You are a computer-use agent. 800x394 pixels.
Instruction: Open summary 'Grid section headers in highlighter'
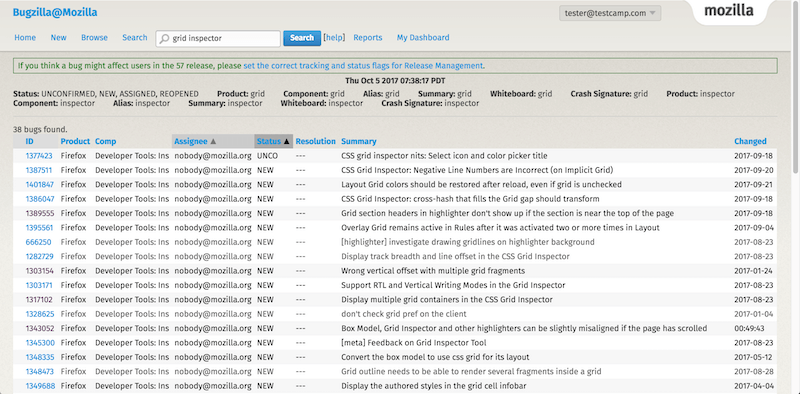coord(508,213)
